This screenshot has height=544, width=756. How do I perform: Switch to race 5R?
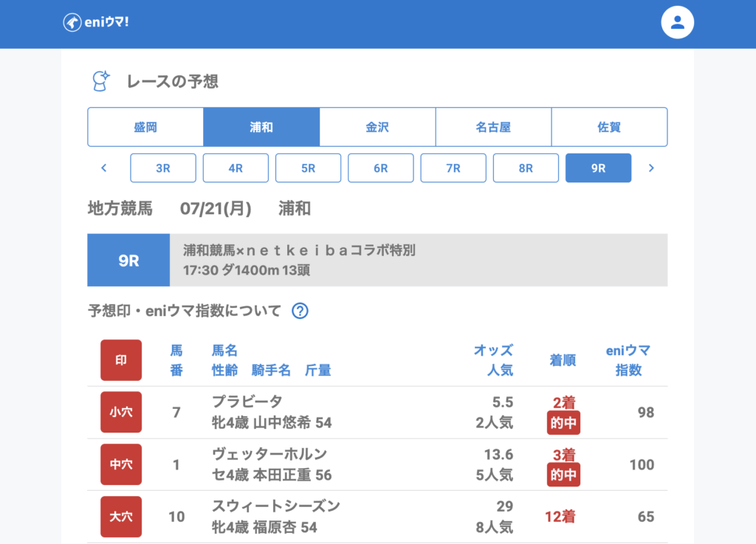coord(308,168)
